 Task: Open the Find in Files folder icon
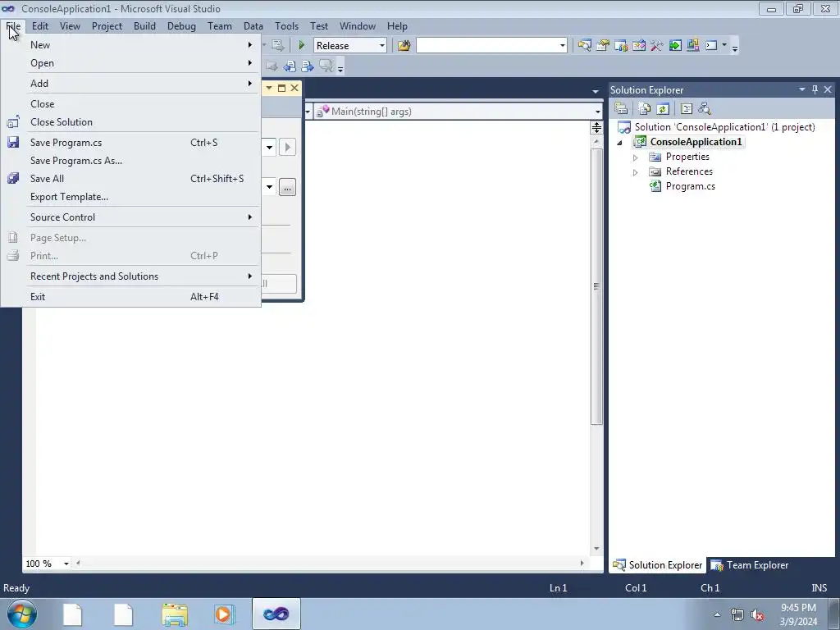coord(404,46)
